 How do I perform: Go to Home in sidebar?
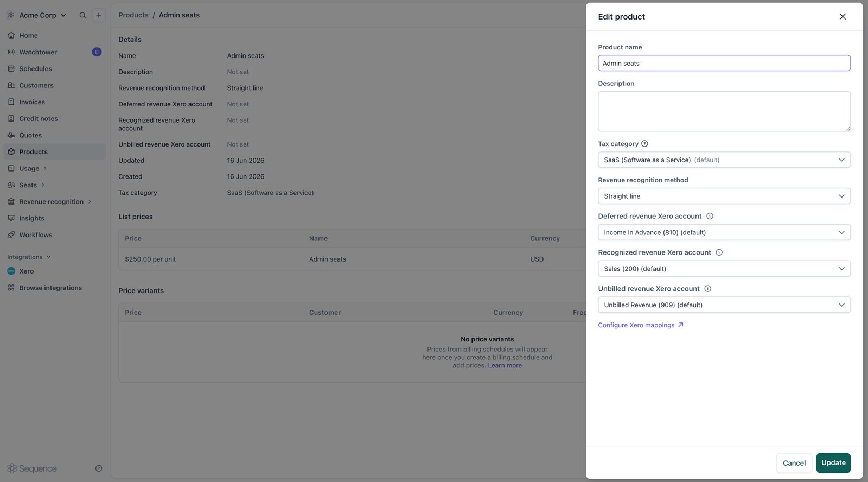(x=54, y=35)
